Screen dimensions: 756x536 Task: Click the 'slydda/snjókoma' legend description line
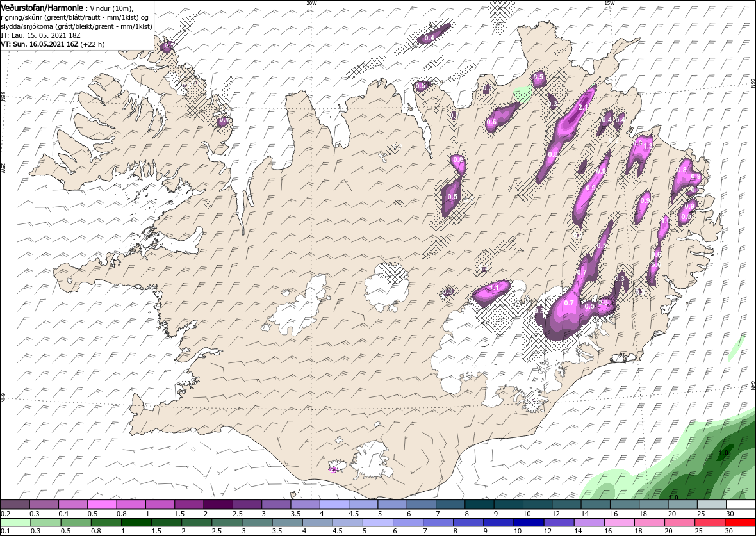pos(76,26)
